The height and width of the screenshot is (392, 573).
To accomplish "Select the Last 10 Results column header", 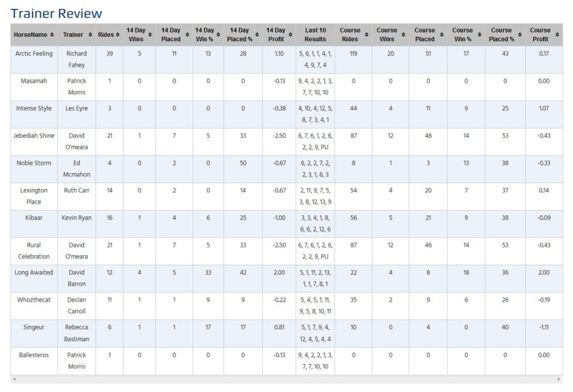I will coord(316,34).
